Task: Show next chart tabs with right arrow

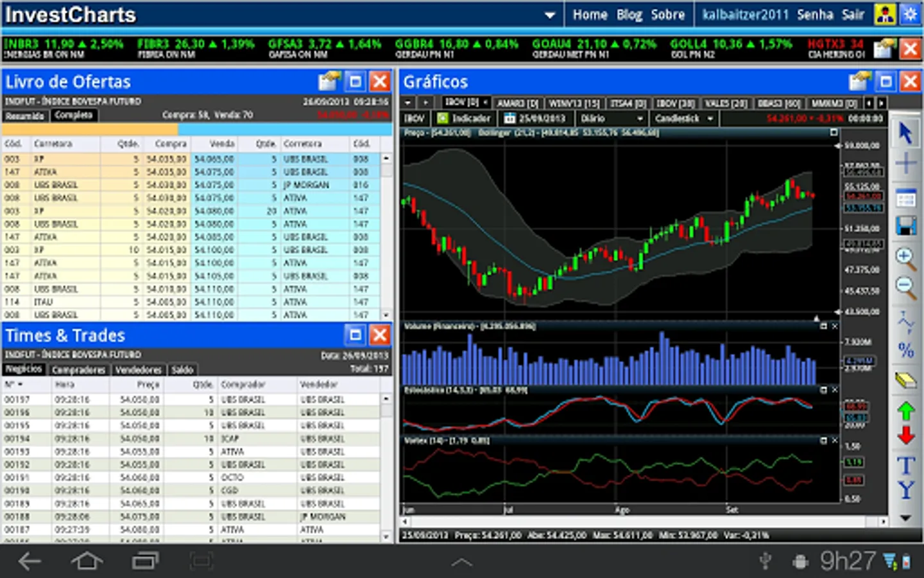Action: coord(882,103)
